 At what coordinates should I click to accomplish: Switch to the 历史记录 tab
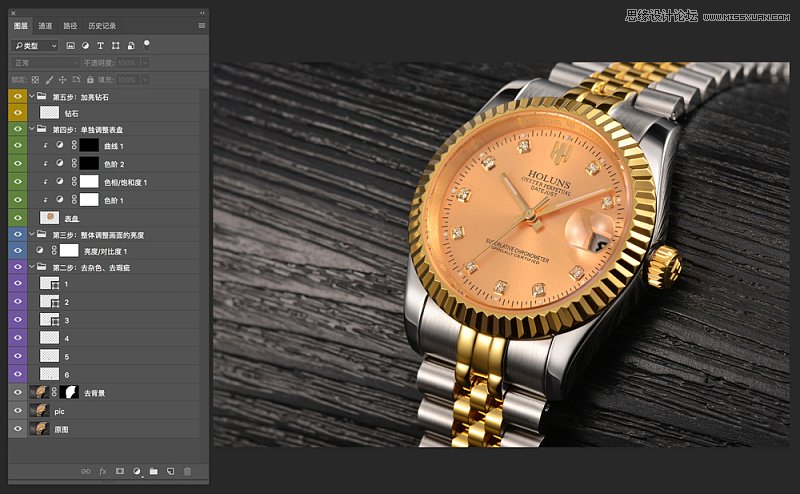101,26
